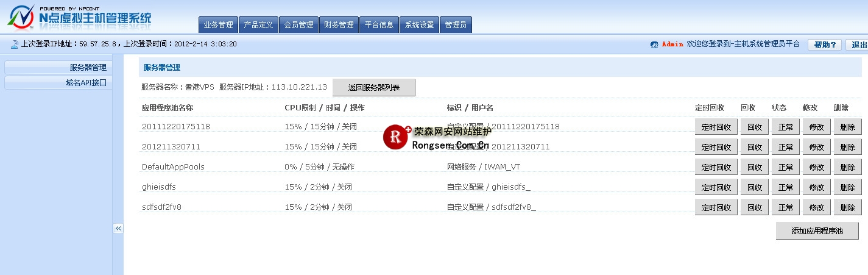The height and width of the screenshot is (275, 868).
Task: Select the 系统设置 tab
Action: coord(419,25)
